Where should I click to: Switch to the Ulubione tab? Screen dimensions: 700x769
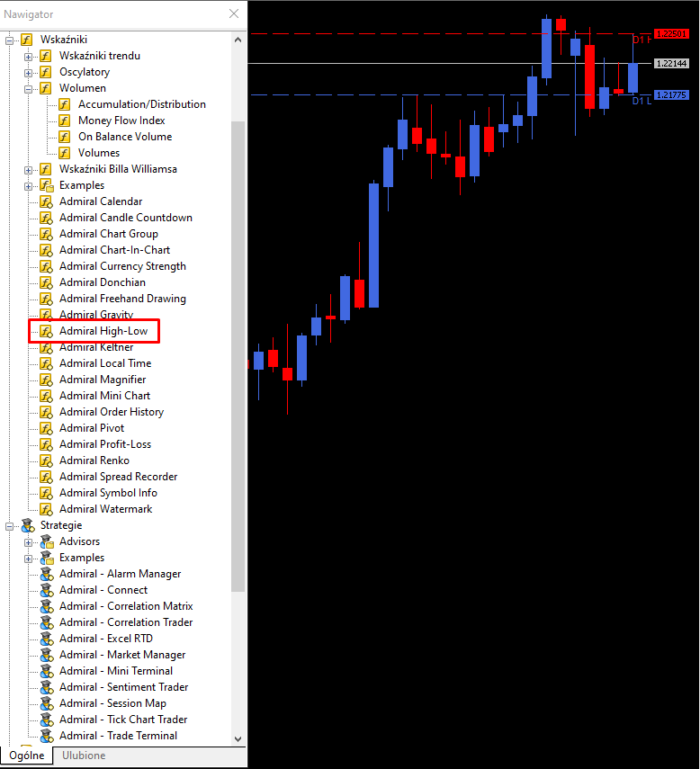[x=84, y=756]
